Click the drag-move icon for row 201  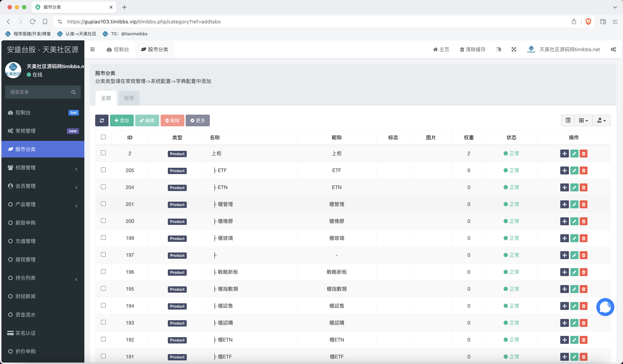coord(564,204)
